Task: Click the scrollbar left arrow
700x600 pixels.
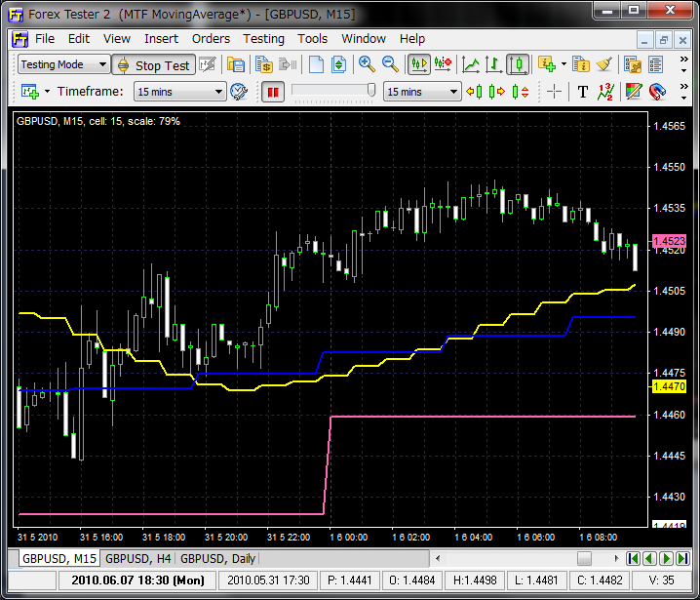Action: pos(438,558)
